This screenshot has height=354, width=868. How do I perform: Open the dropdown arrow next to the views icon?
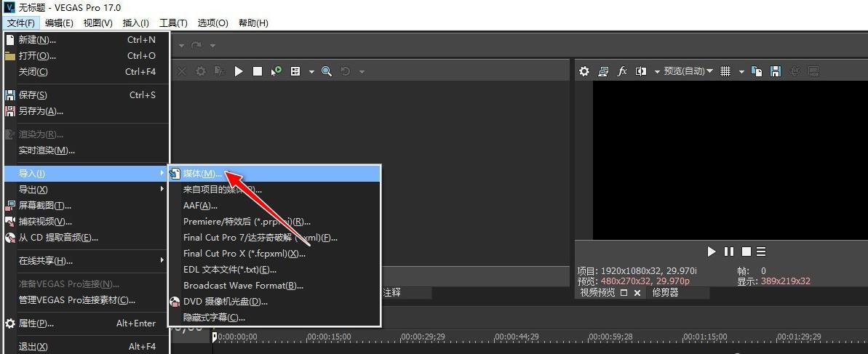point(311,72)
